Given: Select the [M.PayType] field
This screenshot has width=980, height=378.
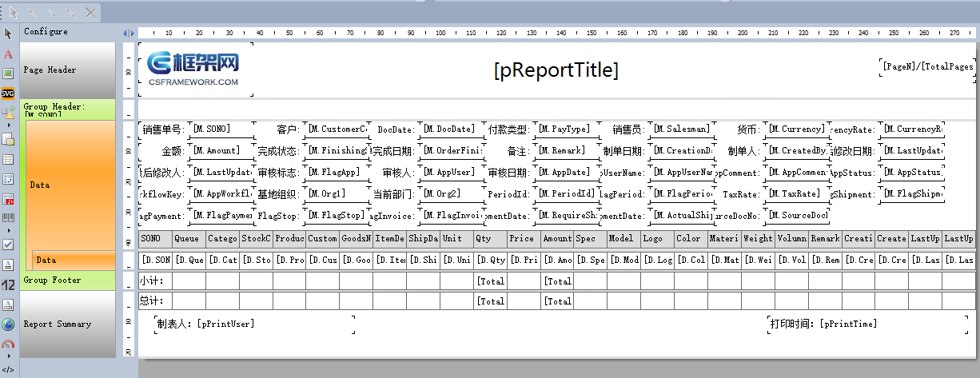Looking at the screenshot, I should coord(568,129).
